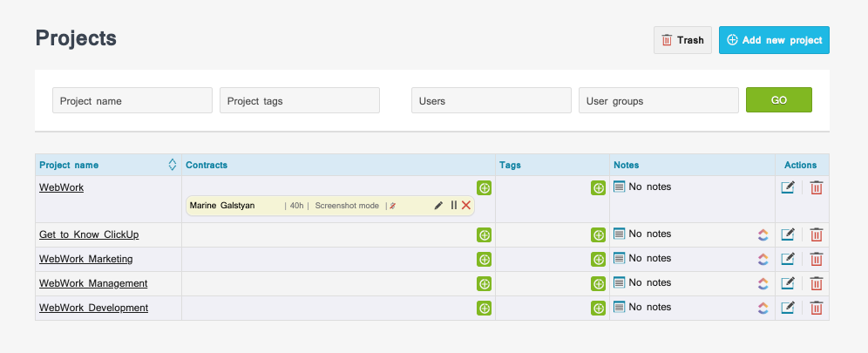
Task: Click Marine Galstyan contract name
Action: (x=222, y=206)
